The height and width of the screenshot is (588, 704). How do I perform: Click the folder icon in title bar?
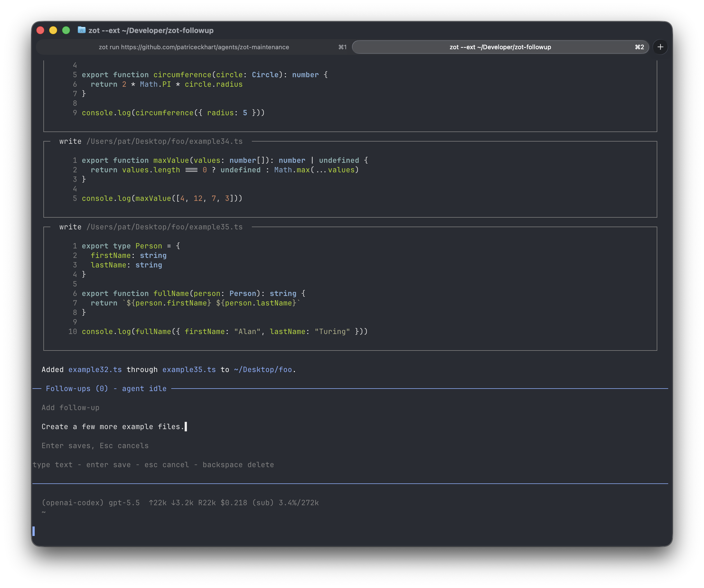pos(81,30)
